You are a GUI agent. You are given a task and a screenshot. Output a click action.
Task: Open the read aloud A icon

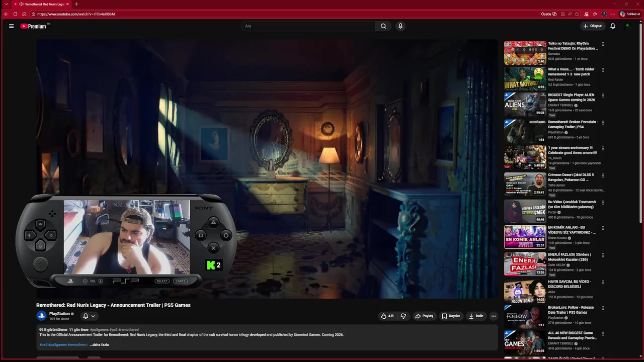pos(570,14)
